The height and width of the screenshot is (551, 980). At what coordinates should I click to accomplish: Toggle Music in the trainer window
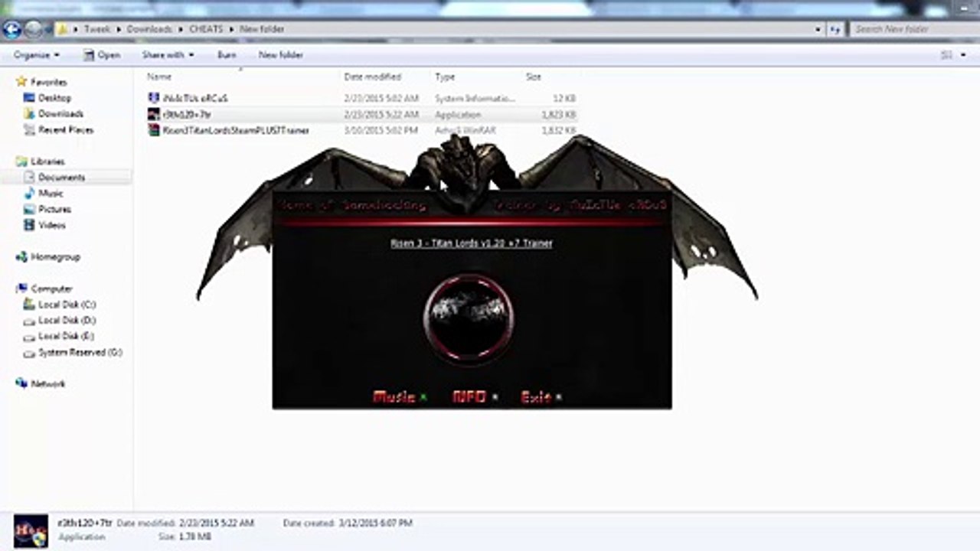(394, 396)
